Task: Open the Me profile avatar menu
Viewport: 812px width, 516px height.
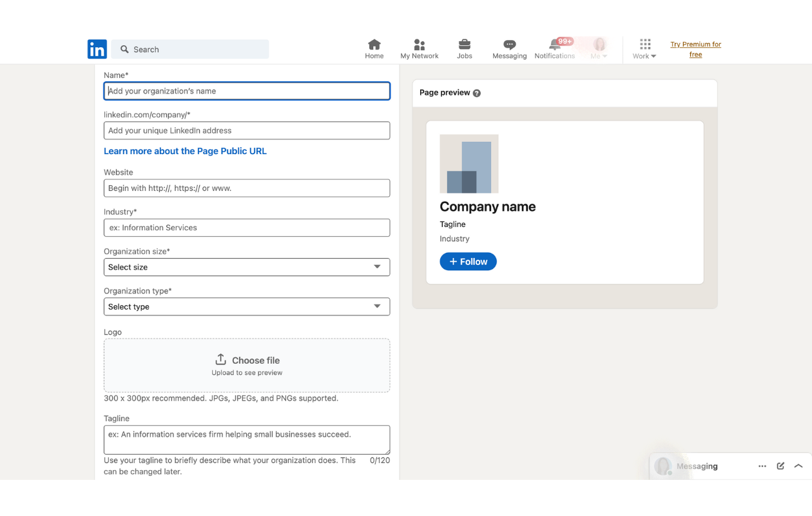Action: [x=599, y=49]
